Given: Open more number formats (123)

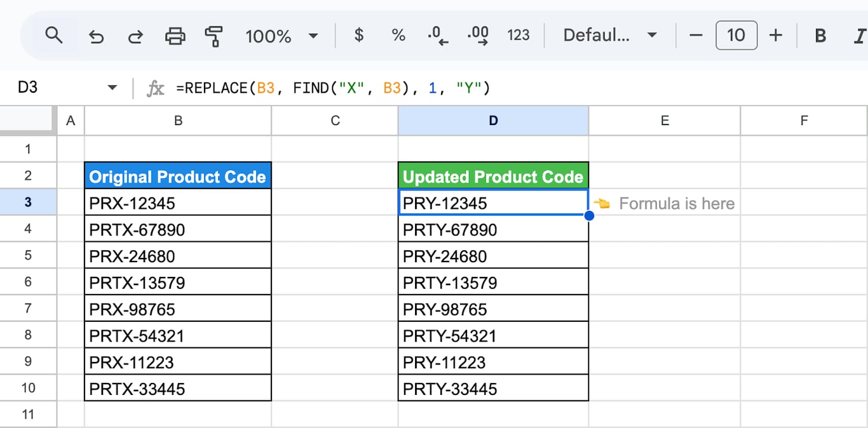Looking at the screenshot, I should pyautogui.click(x=518, y=35).
